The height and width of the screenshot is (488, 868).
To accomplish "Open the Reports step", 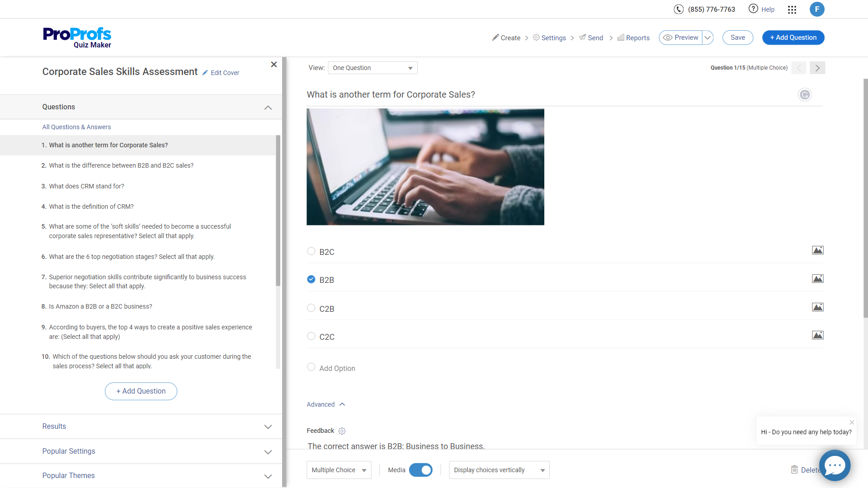I will (x=633, y=38).
